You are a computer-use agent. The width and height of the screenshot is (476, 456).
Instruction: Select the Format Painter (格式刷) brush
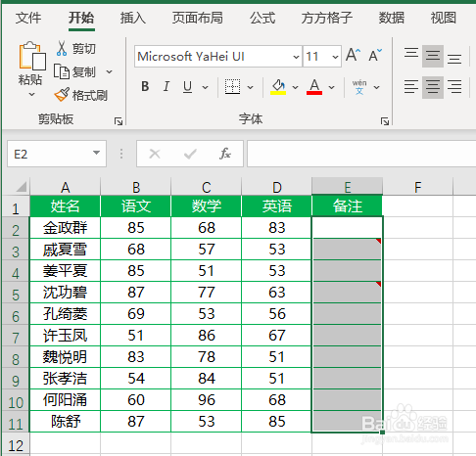pyautogui.click(x=62, y=95)
